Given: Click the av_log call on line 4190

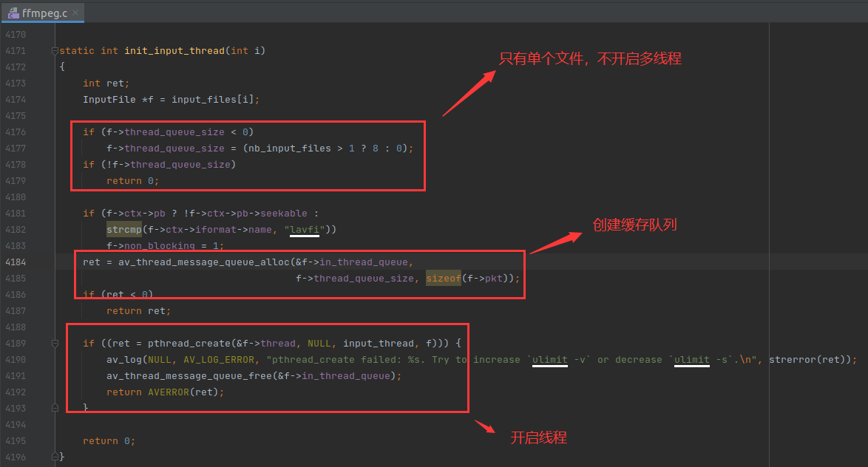Looking at the screenshot, I should (123, 360).
